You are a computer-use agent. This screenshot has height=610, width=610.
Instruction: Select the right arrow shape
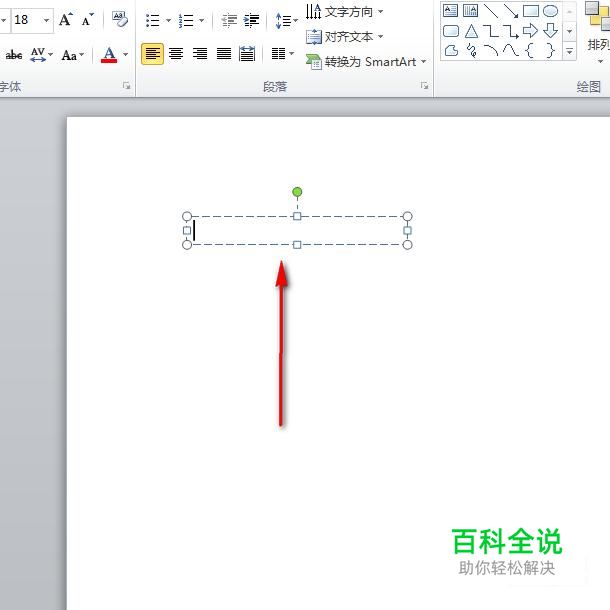[531, 30]
